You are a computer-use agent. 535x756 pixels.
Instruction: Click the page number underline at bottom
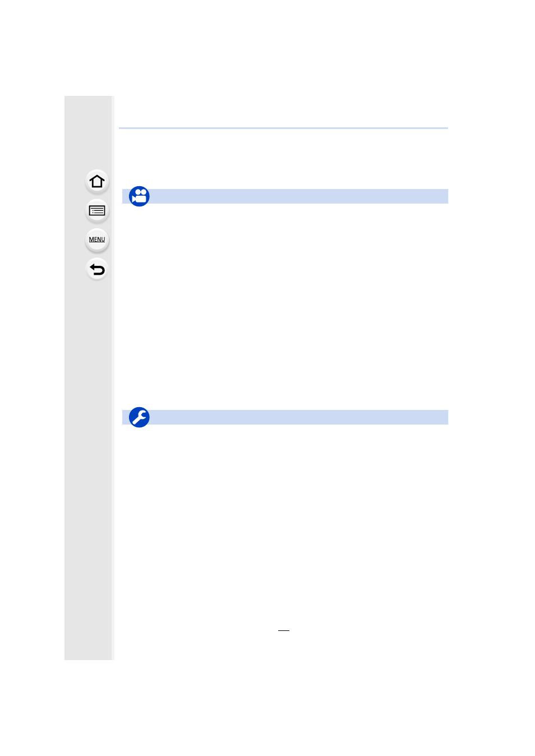pos(284,630)
